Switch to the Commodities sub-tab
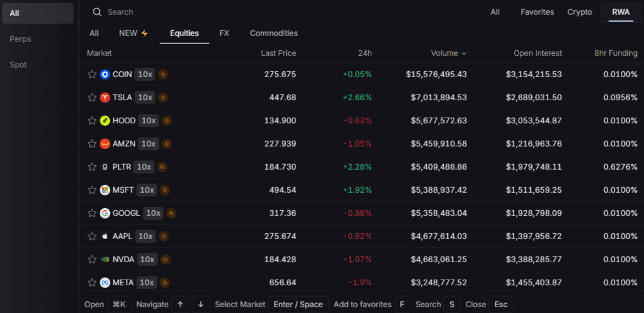The height and width of the screenshot is (313, 644). click(273, 33)
